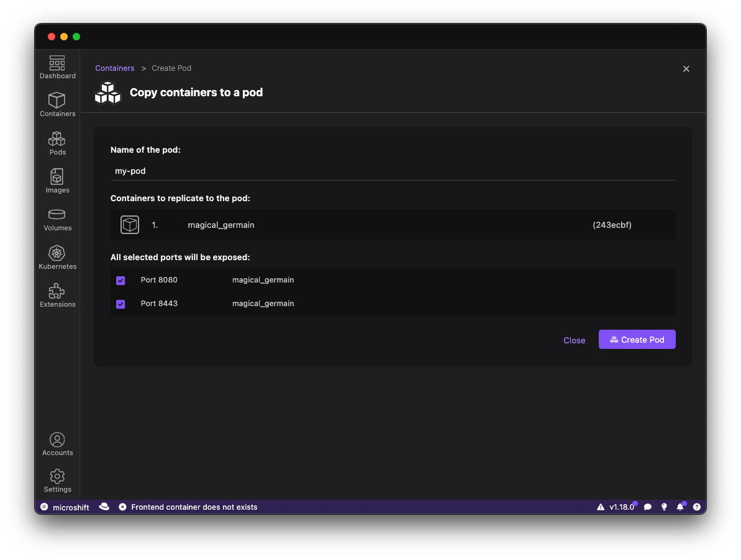Click the pod name input field
741x560 pixels.
(393, 171)
